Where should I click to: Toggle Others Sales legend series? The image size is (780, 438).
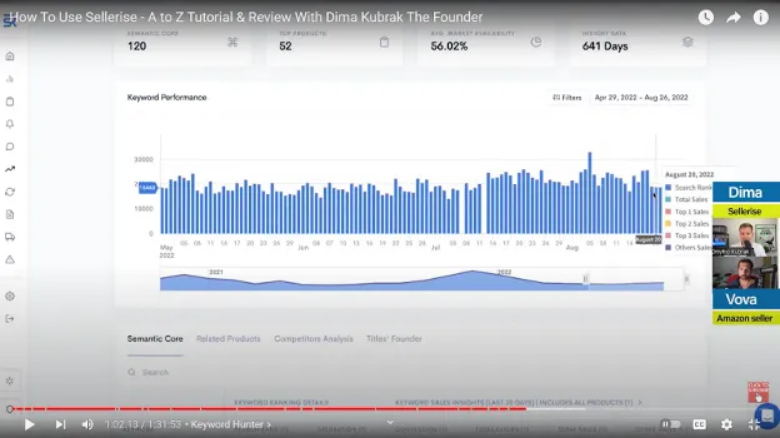point(689,248)
